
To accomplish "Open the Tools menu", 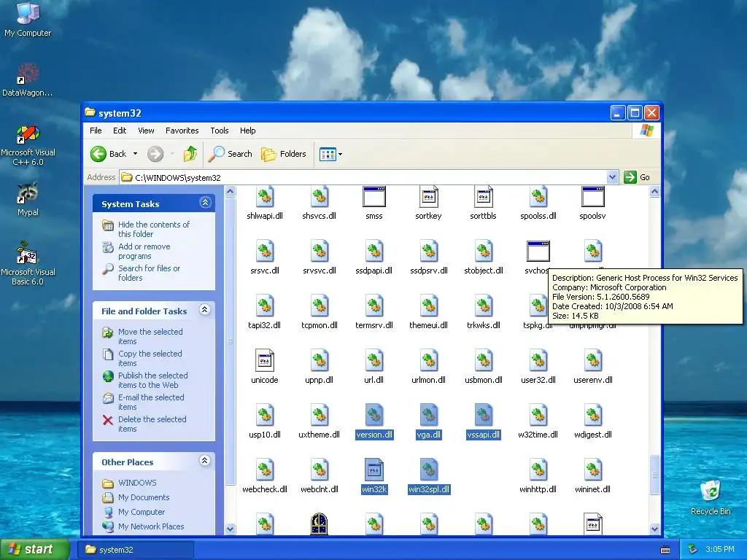I will tap(219, 131).
